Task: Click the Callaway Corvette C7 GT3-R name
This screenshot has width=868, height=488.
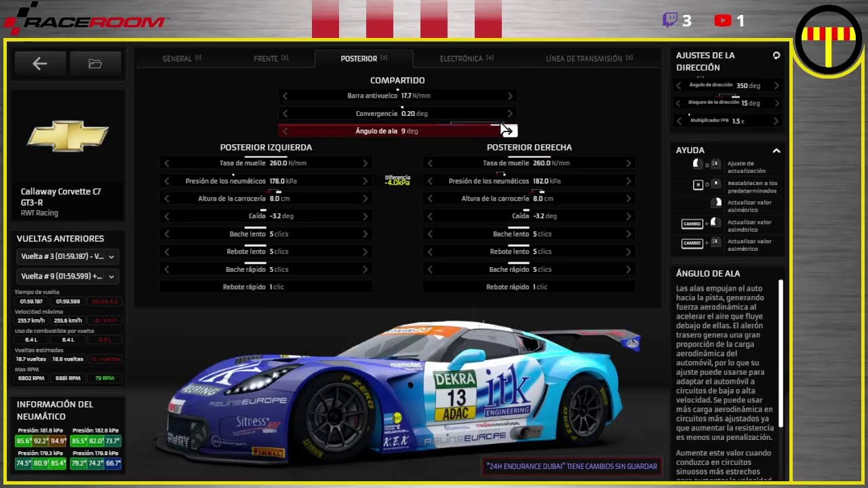Action: pyautogui.click(x=60, y=197)
